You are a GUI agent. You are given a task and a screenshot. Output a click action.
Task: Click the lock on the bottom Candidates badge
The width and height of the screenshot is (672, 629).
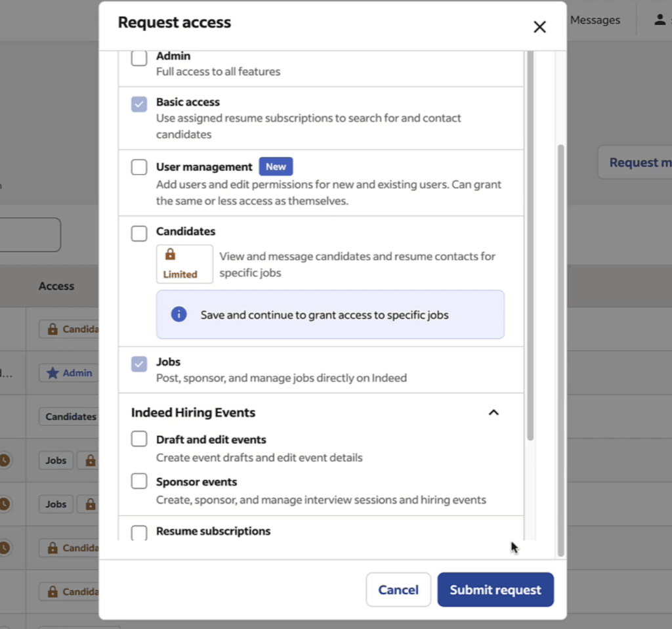tap(52, 592)
